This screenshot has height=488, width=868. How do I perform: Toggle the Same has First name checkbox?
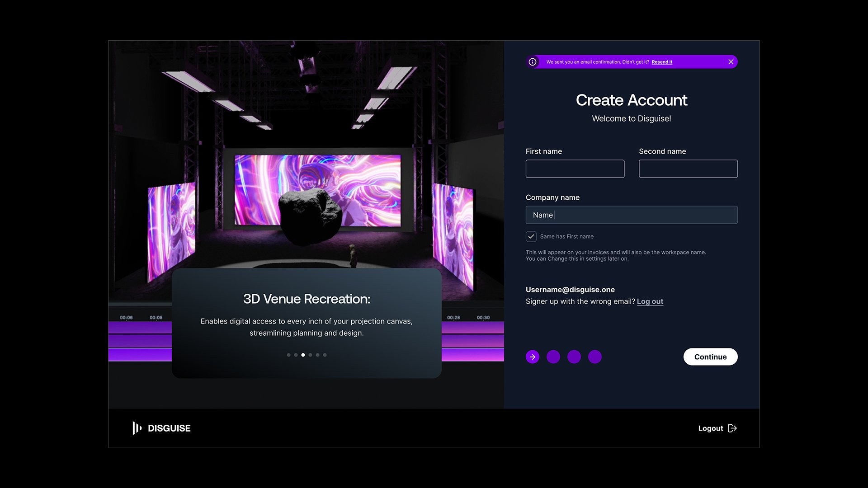pos(531,236)
